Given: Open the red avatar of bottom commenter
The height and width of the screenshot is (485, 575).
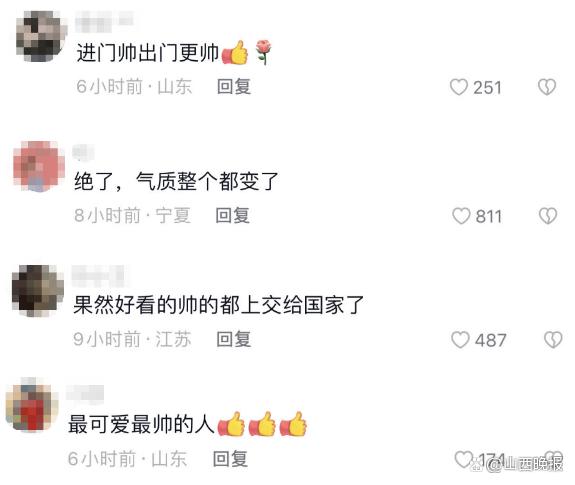Looking at the screenshot, I should click(32, 404).
